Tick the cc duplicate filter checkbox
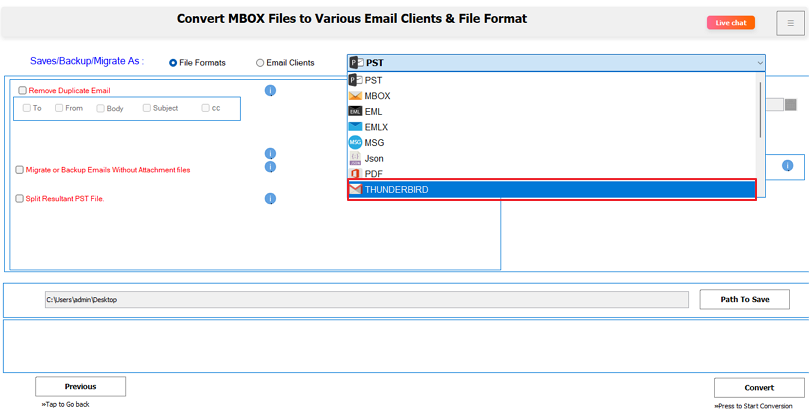Image resolution: width=809 pixels, height=409 pixels. [205, 108]
